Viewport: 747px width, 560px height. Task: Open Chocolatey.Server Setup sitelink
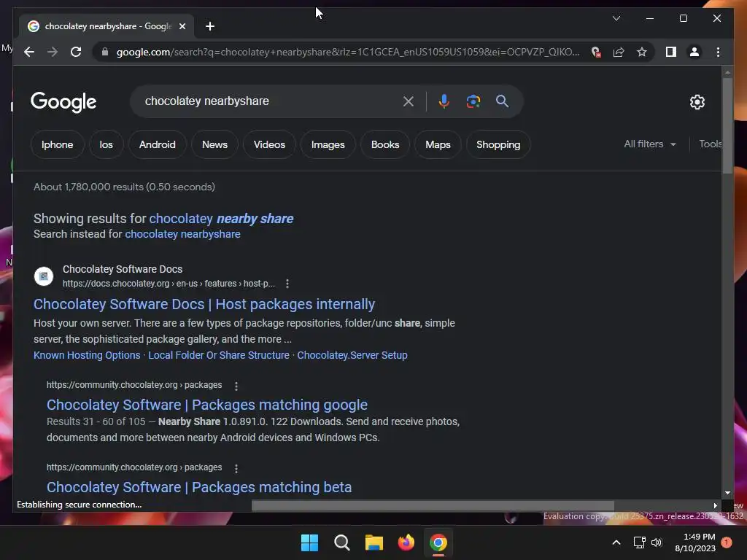(352, 355)
